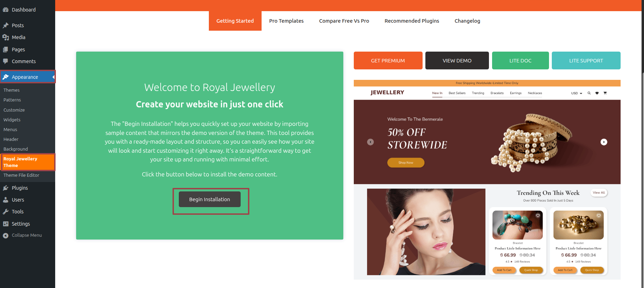
Task: Open the Changelog tab
Action: pos(467,21)
